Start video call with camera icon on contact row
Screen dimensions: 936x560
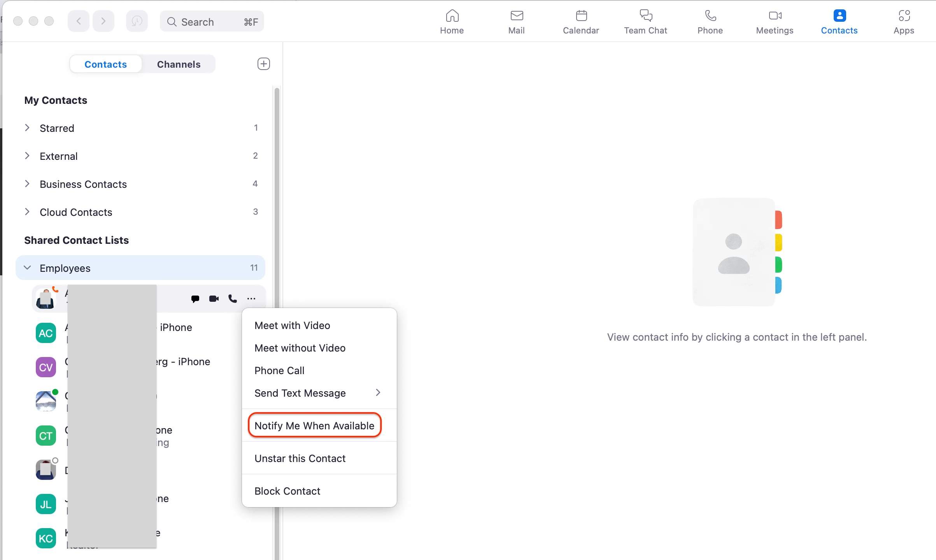[214, 299]
